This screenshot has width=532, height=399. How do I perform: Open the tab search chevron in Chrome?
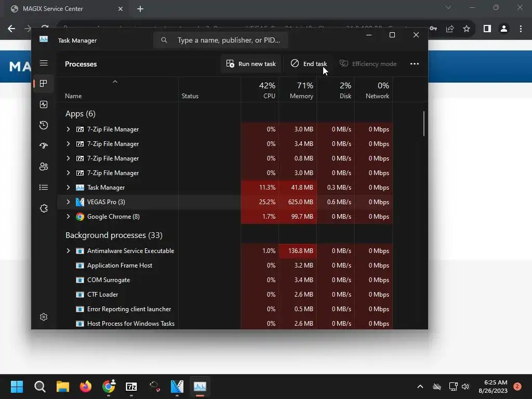coord(448,7)
